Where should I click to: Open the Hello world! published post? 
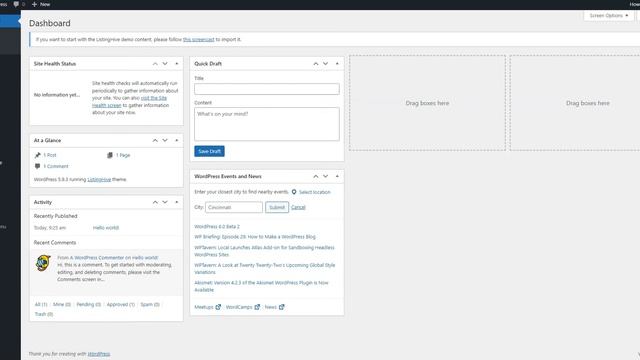106,228
